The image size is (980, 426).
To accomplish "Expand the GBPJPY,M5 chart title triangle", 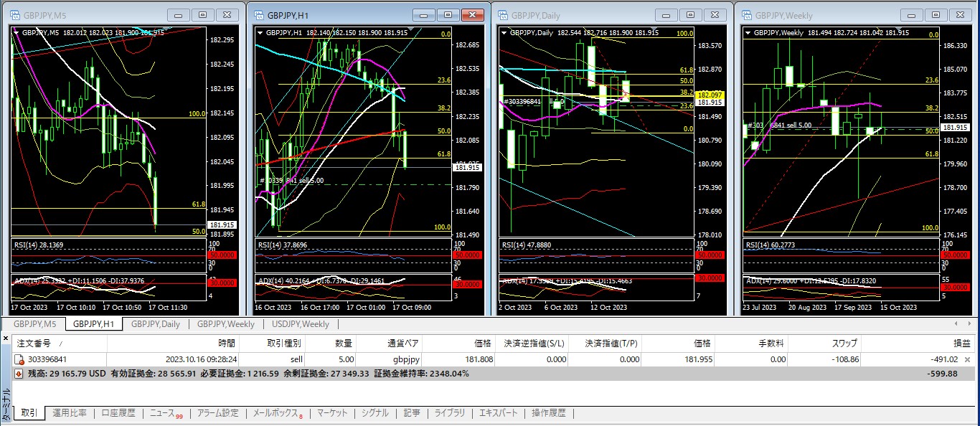I will [16, 32].
